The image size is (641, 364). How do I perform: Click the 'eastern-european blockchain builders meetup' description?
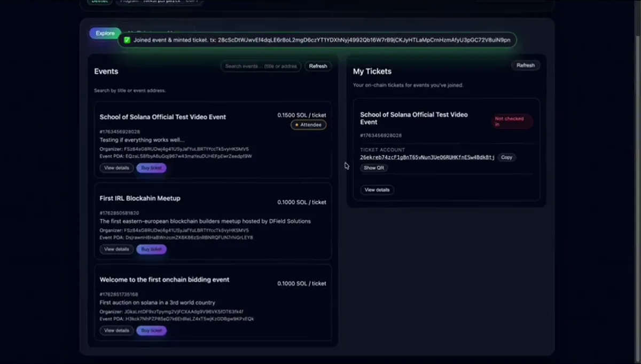(205, 221)
